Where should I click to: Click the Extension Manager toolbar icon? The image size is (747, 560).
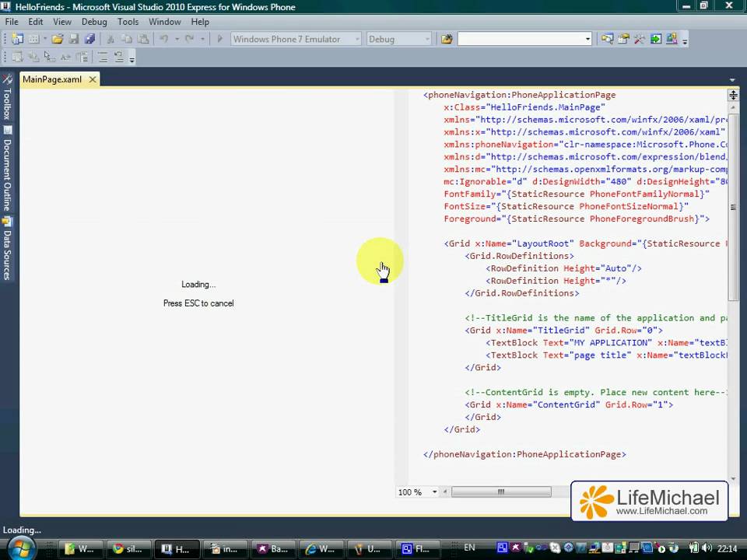tap(672, 39)
